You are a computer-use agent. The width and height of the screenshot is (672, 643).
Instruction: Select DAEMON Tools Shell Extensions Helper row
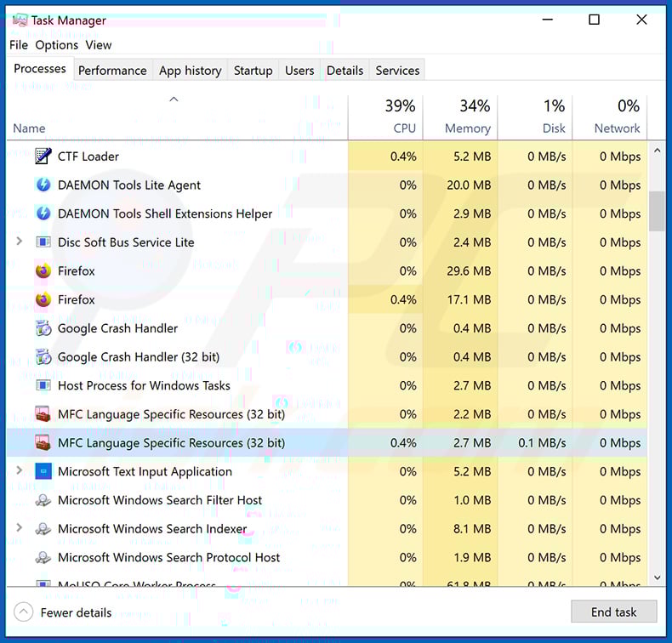[327, 213]
